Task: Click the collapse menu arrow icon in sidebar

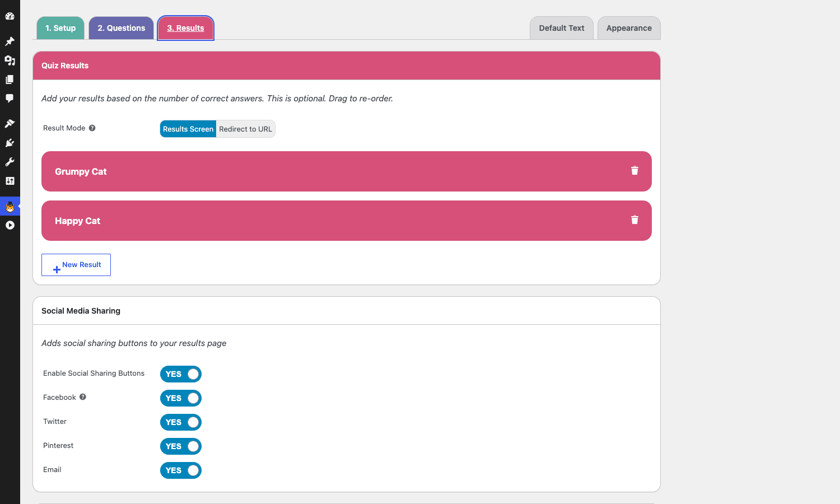Action: tap(10, 225)
